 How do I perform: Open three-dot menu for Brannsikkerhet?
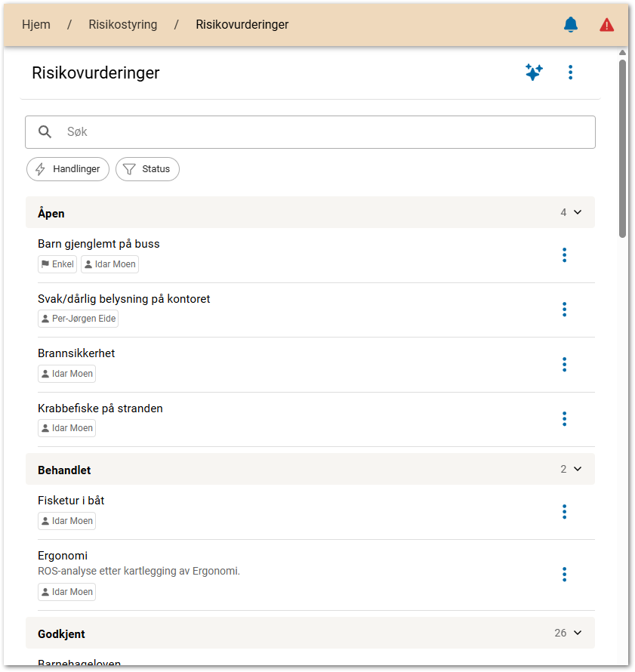click(x=564, y=365)
